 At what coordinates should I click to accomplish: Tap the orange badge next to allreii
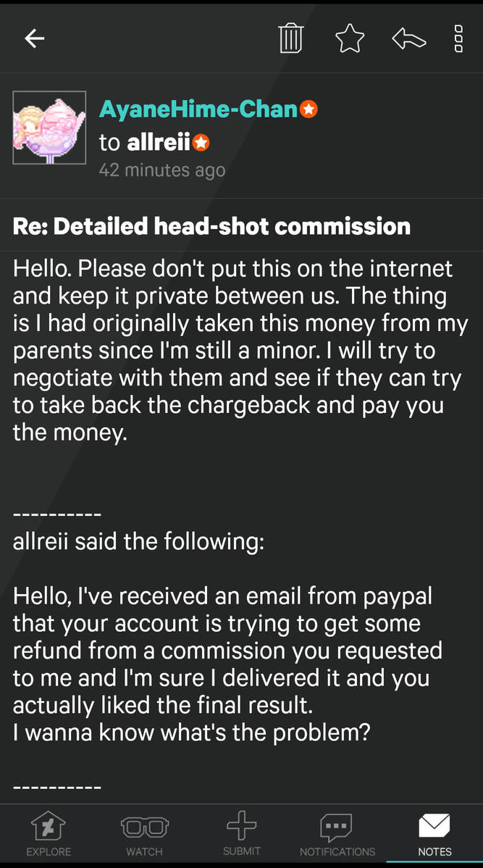pos(201,143)
